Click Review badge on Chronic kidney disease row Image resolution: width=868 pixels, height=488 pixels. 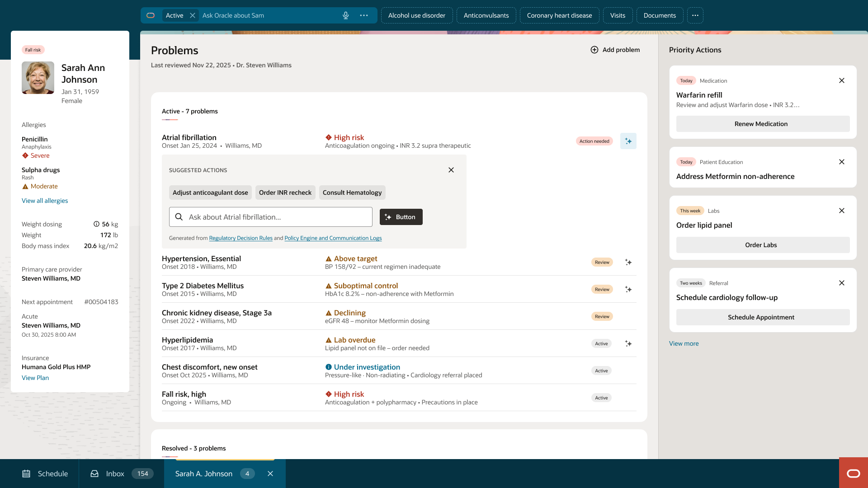(x=602, y=316)
